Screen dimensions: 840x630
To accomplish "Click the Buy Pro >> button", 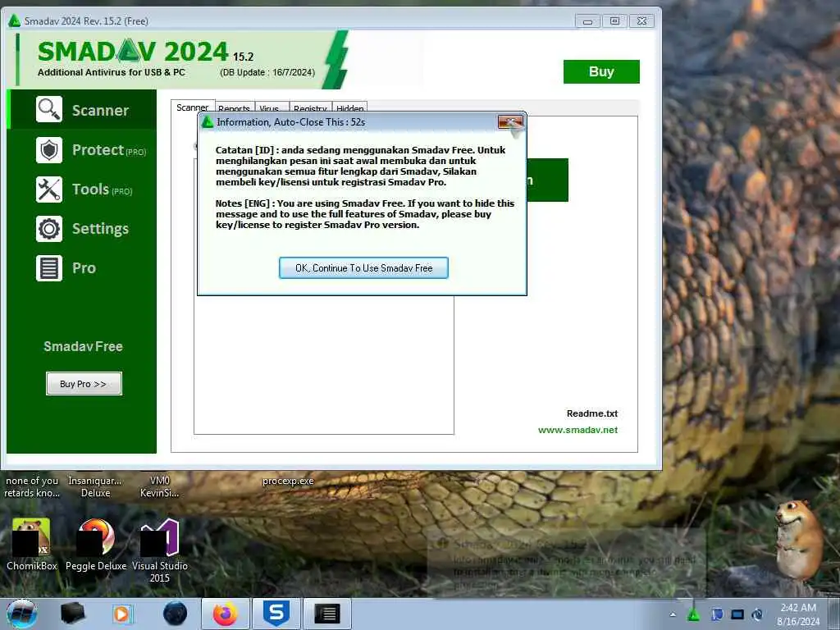I will (84, 384).
